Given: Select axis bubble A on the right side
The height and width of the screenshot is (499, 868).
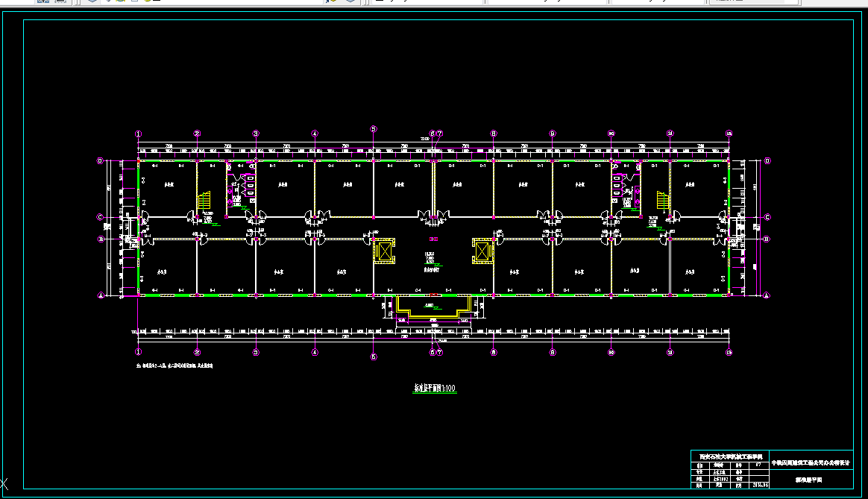Looking at the screenshot, I should [767, 295].
